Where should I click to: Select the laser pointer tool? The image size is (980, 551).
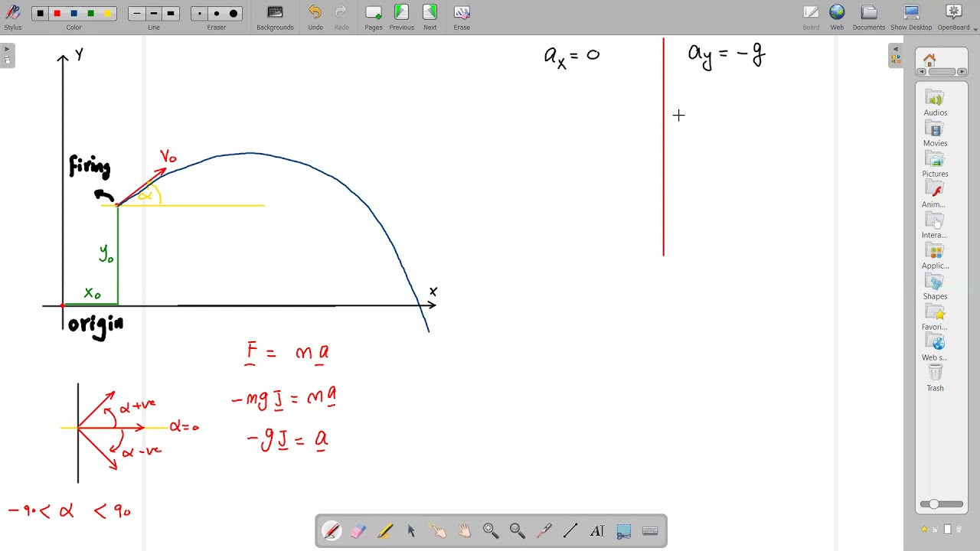[x=544, y=531]
